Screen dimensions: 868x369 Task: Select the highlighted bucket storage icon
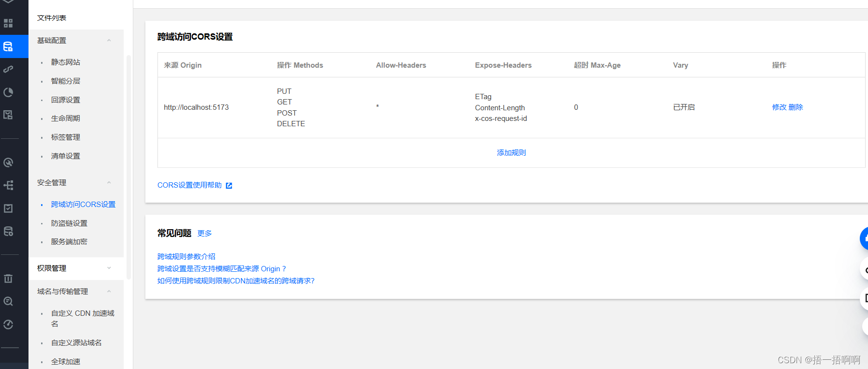(x=8, y=46)
